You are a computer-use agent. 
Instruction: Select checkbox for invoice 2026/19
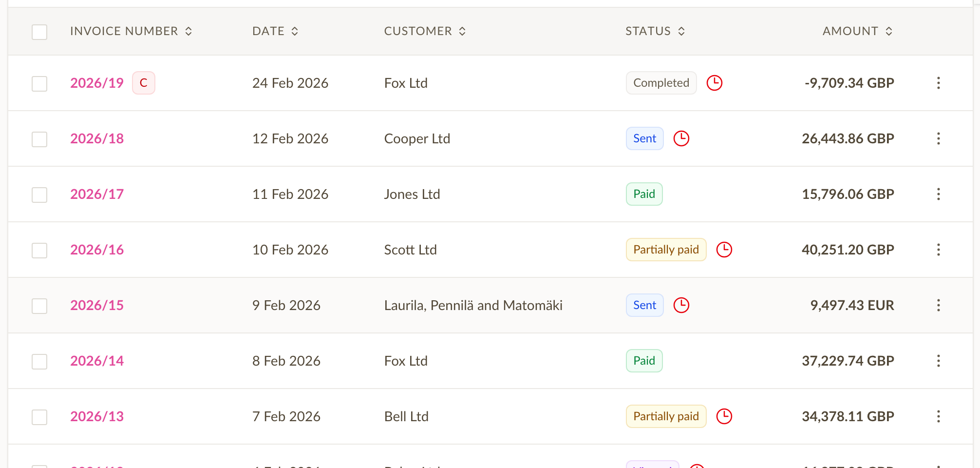coord(39,84)
